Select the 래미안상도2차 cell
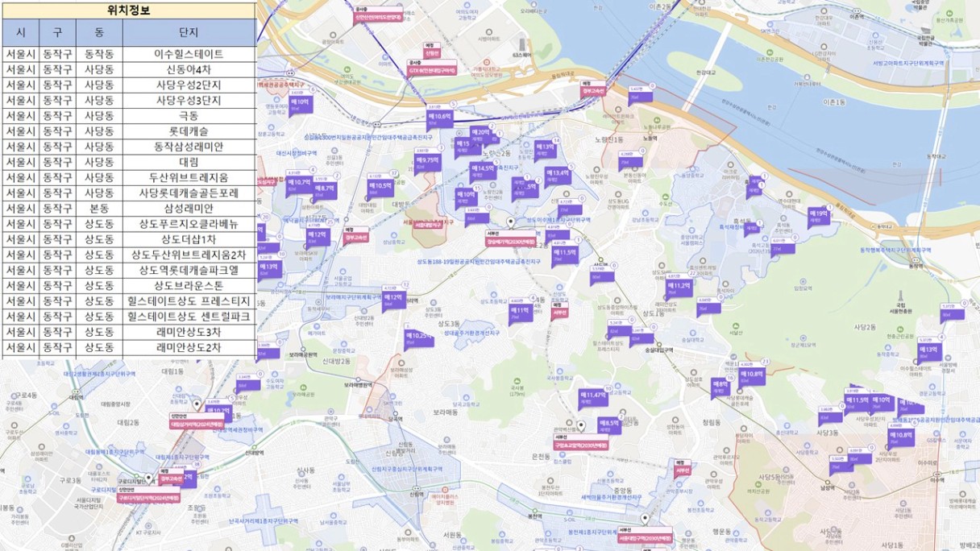This screenshot has width=980, height=551. point(189,347)
